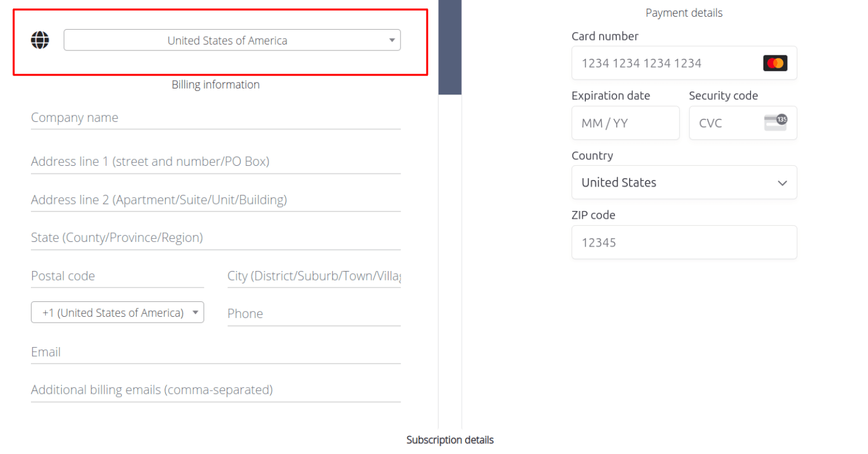Viewport: 868px width, 454px height.
Task: Open the +1 phone country code dropdown
Action: point(117,313)
